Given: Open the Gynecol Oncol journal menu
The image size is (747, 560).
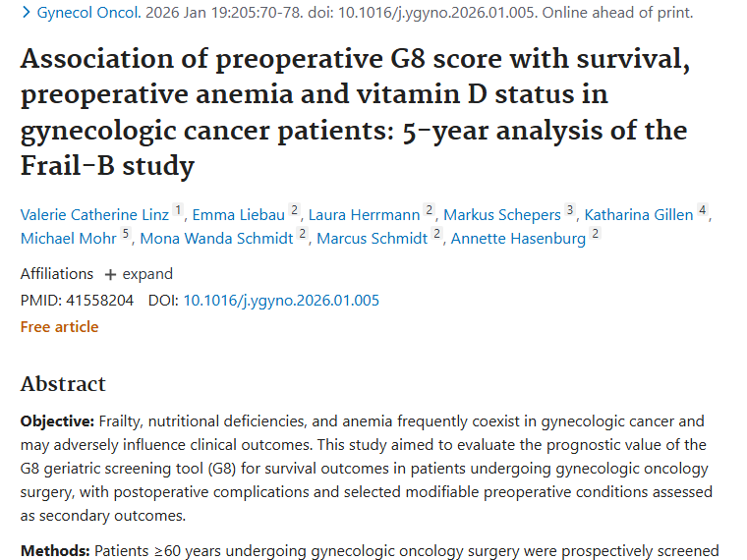Looking at the screenshot, I should coord(84,13).
